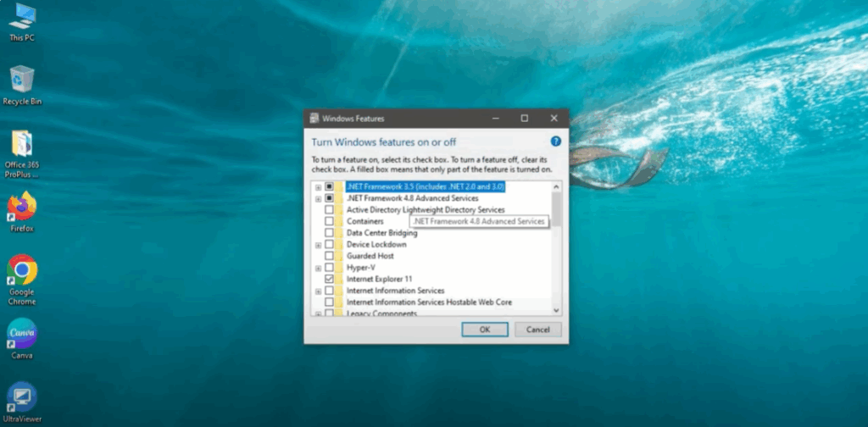Image resolution: width=868 pixels, height=427 pixels.
Task: Select the 'Device Lockdown' label
Action: pyautogui.click(x=376, y=245)
